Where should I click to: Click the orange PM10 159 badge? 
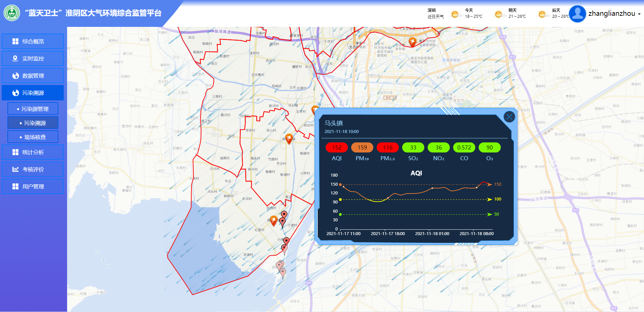[362, 147]
